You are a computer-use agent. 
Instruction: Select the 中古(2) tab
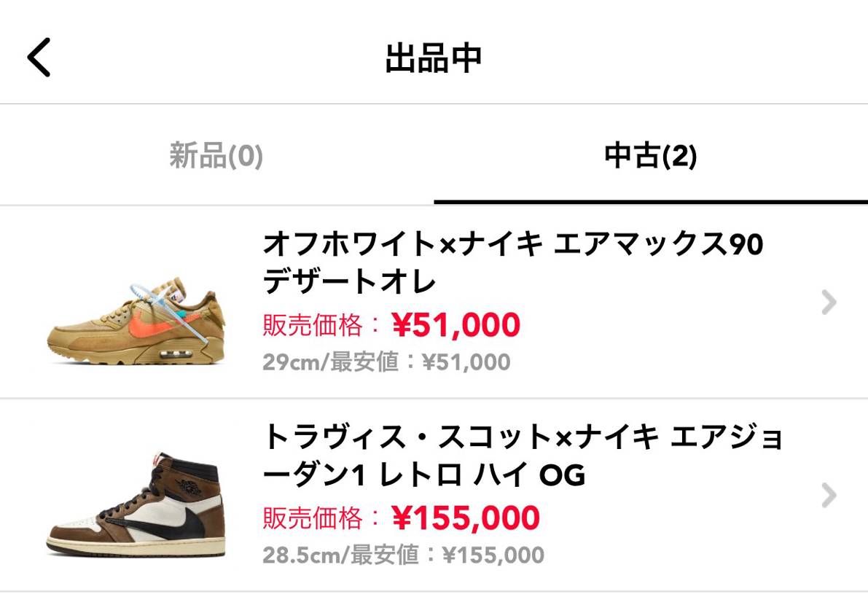(651, 155)
